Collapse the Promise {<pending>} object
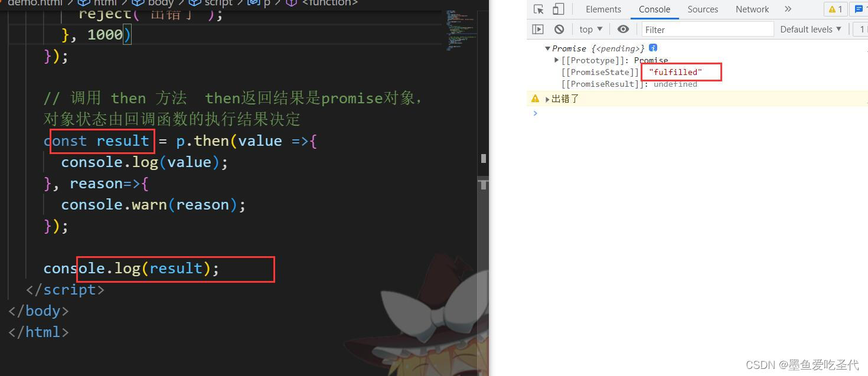Screen dimensions: 868x376 click(548, 48)
